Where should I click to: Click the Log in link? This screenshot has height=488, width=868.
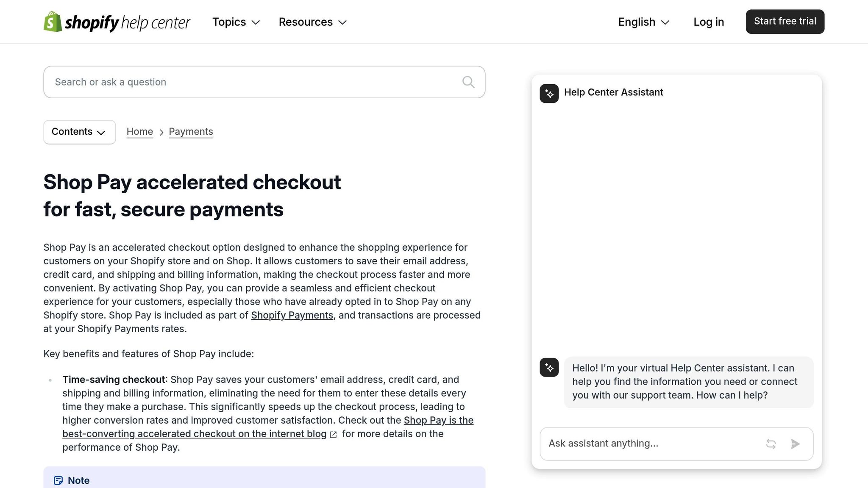709,22
